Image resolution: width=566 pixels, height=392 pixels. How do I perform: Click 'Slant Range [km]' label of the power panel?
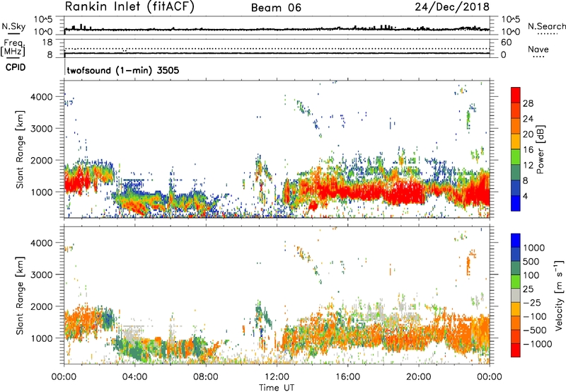(20, 149)
